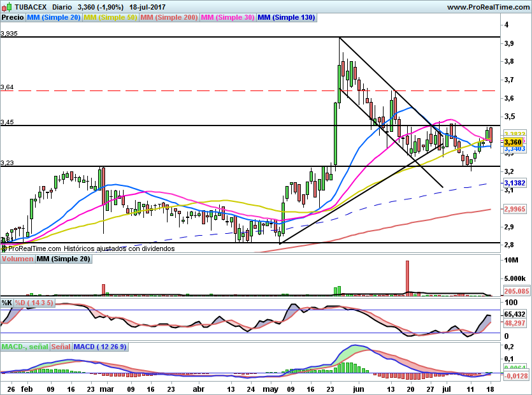Open the MM (Simple 130) label settings
The width and height of the screenshot is (532, 395).
coord(286,18)
